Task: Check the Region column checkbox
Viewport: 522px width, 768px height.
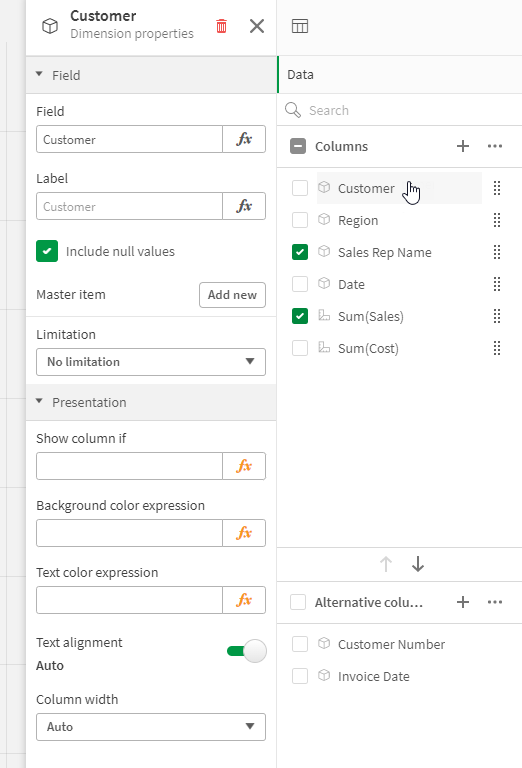Action: coord(300,220)
